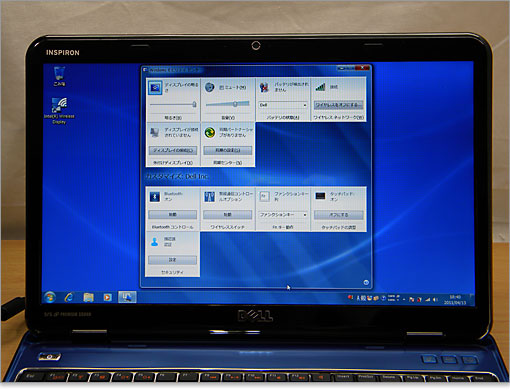Click the green Sync Center icon
The height and width of the screenshot is (390, 510).
(209, 132)
